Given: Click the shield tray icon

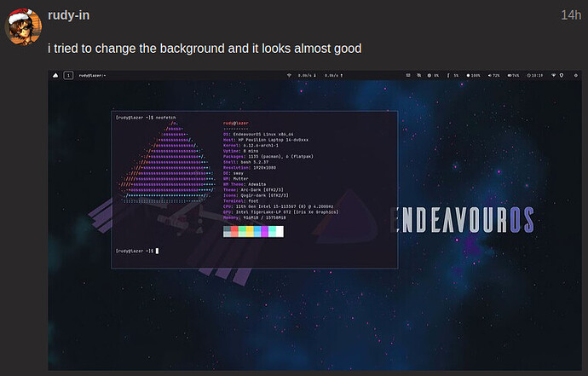Looking at the screenshot, I should tap(562, 75).
